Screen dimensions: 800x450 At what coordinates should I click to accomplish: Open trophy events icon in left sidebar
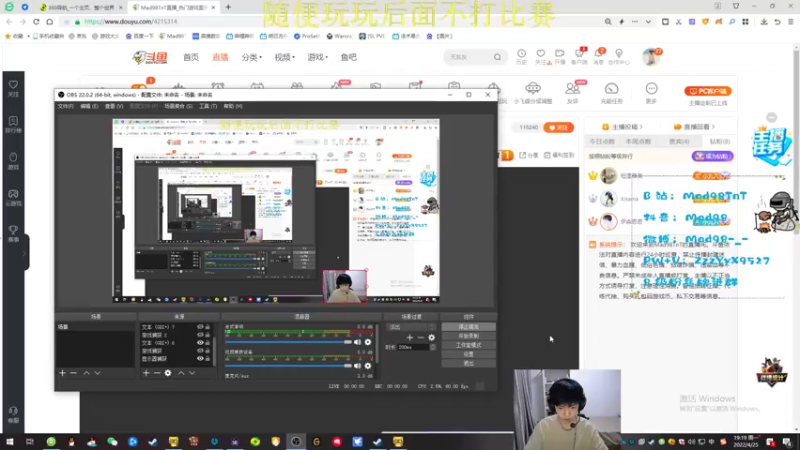(x=13, y=230)
